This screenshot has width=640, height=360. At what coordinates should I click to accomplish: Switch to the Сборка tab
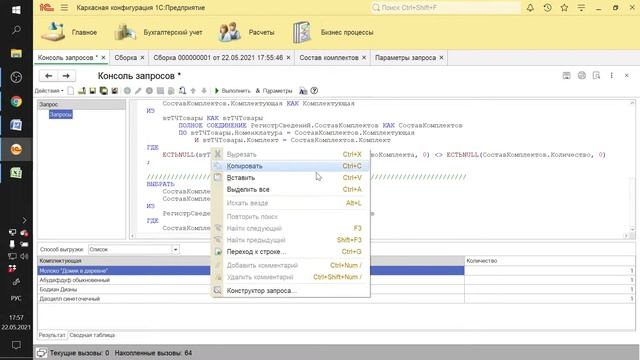click(x=126, y=58)
